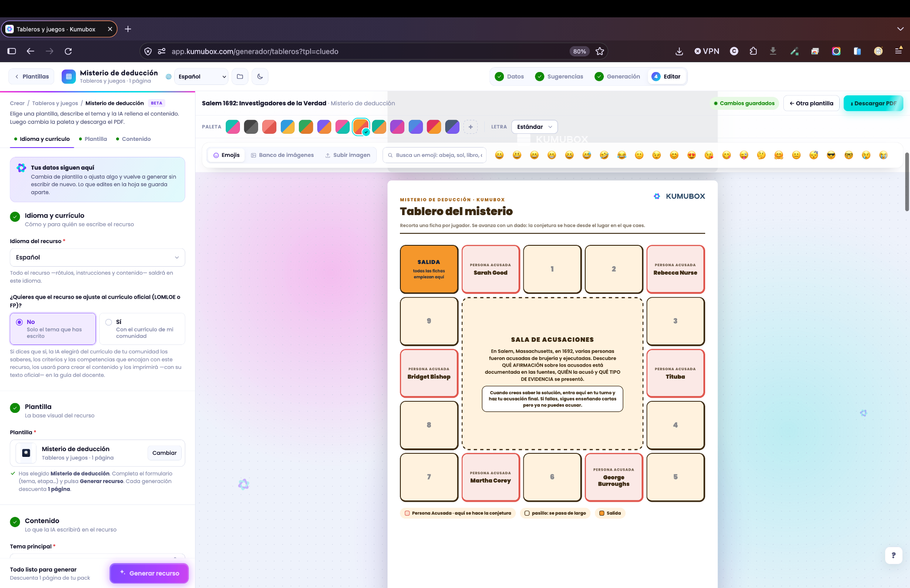Go to the Sugerencias step
Image resolution: width=910 pixels, height=588 pixels.
[559, 76]
